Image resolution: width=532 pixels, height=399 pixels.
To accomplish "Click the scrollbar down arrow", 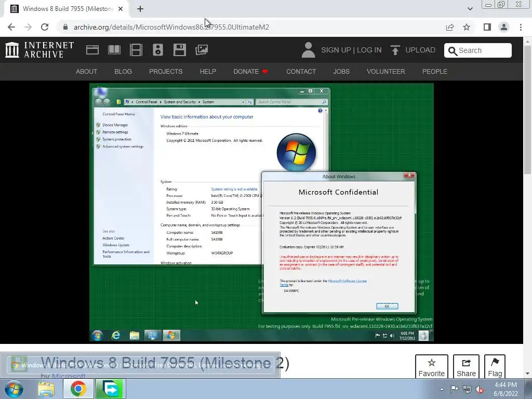I will [x=527, y=374].
